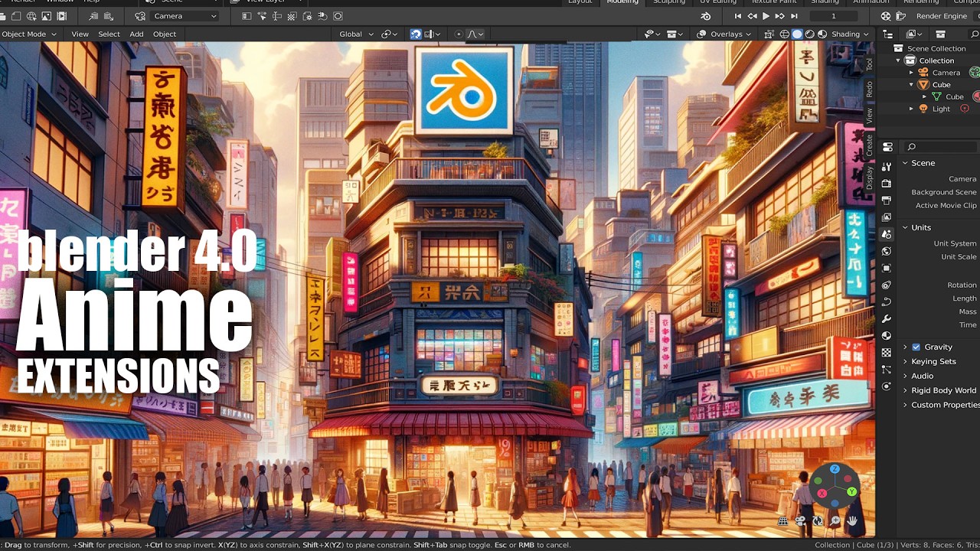Open the Render properties tab icon
This screenshot has width=980, height=551.
point(887,184)
